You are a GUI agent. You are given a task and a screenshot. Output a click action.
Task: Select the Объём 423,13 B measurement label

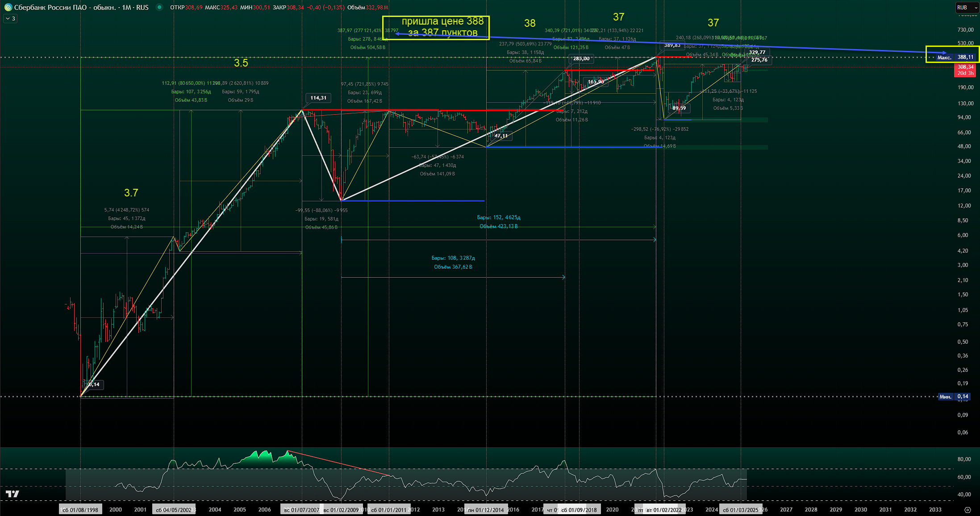pos(499,226)
